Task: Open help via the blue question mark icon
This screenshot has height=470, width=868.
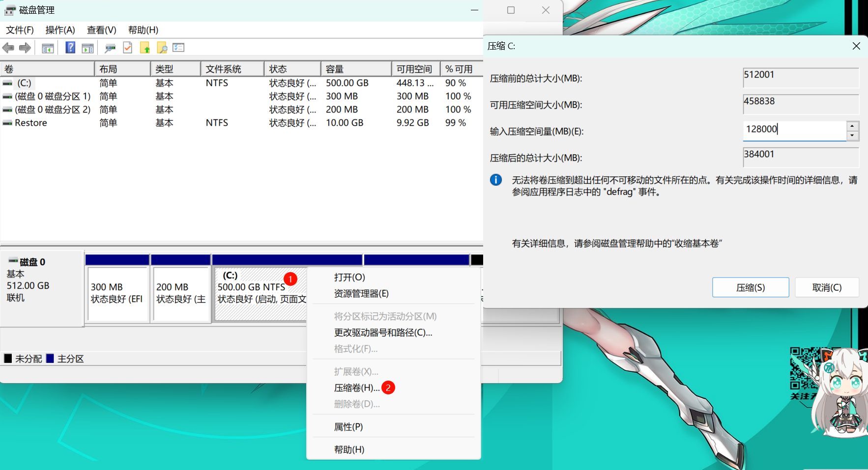Action: pyautogui.click(x=70, y=48)
